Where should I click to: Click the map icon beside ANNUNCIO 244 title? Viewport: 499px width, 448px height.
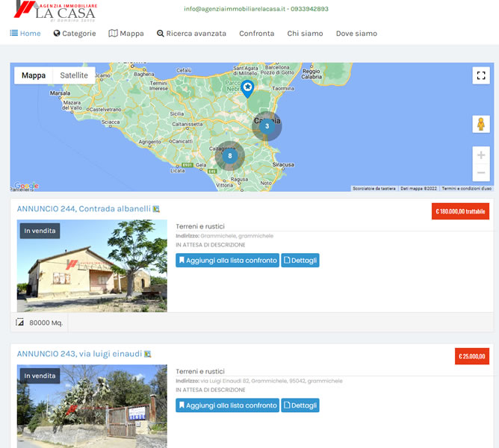point(156,209)
